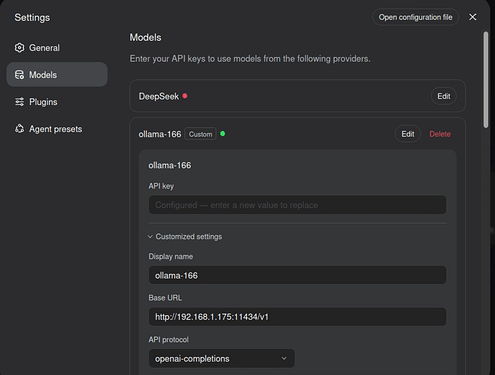495x375 pixels.
Task: Click the Plugins sliders icon
Action: click(19, 102)
